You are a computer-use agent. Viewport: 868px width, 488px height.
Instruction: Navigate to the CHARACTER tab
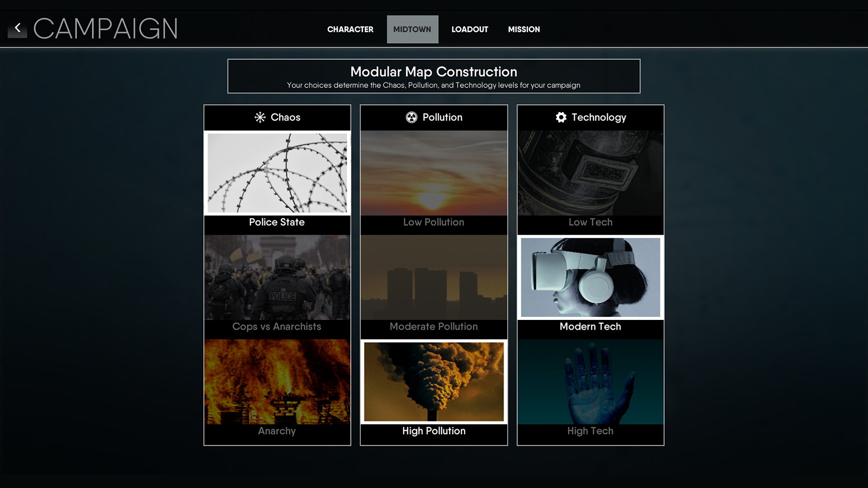click(350, 29)
